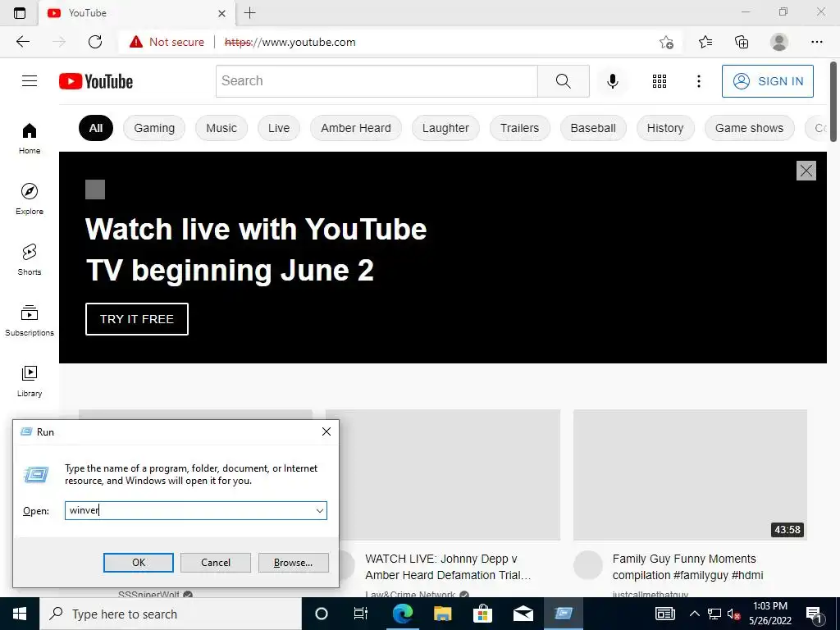The height and width of the screenshot is (630, 840).
Task: Open the Windows Start menu
Action: (20, 614)
